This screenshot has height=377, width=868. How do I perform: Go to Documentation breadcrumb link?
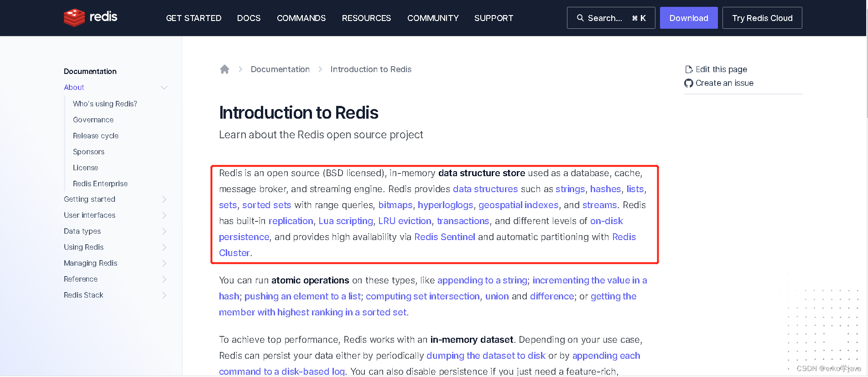click(280, 69)
